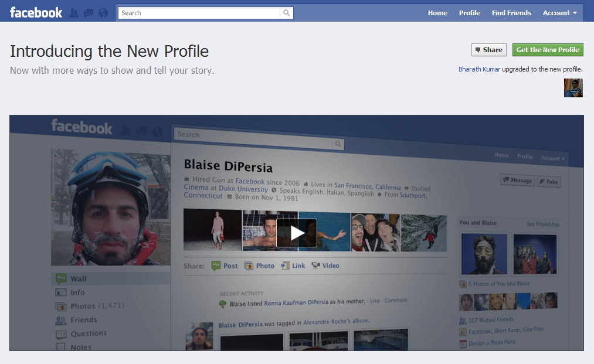Click the San Francisco, California link in the preview

(x=367, y=186)
